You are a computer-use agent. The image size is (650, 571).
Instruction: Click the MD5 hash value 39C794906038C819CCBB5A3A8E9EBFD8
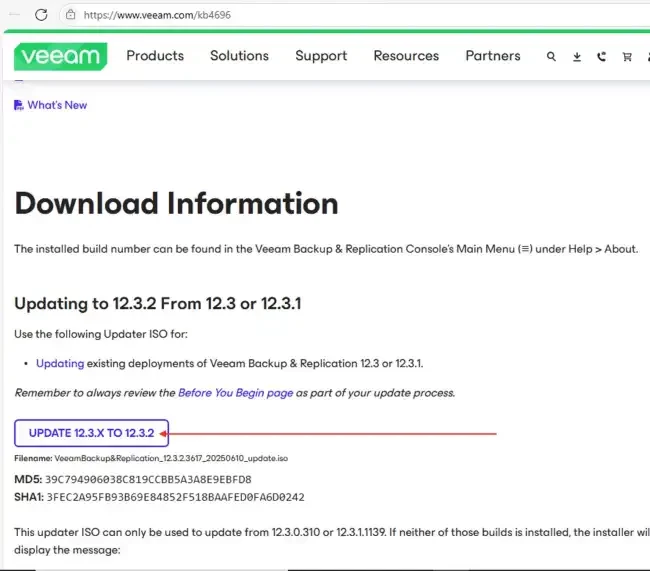(148, 479)
